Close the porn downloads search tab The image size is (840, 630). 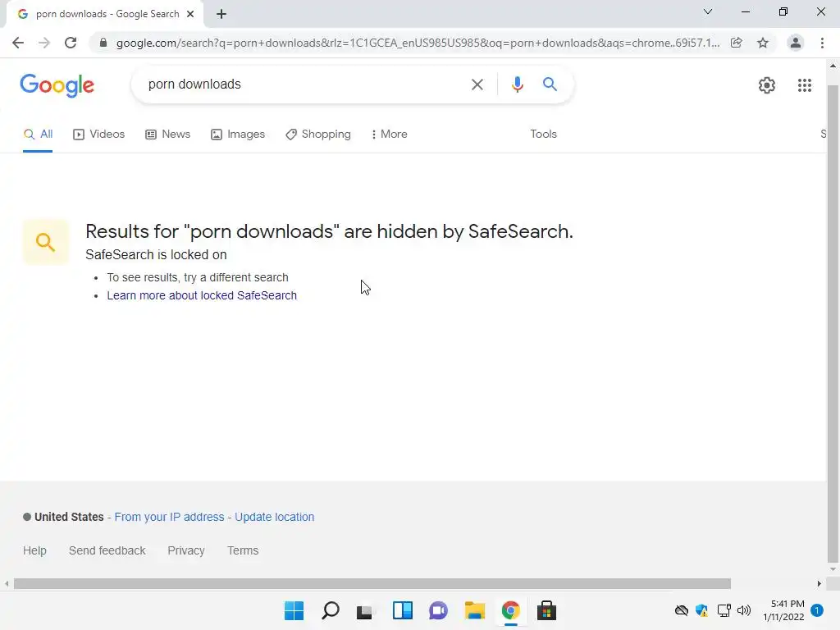[190, 14]
